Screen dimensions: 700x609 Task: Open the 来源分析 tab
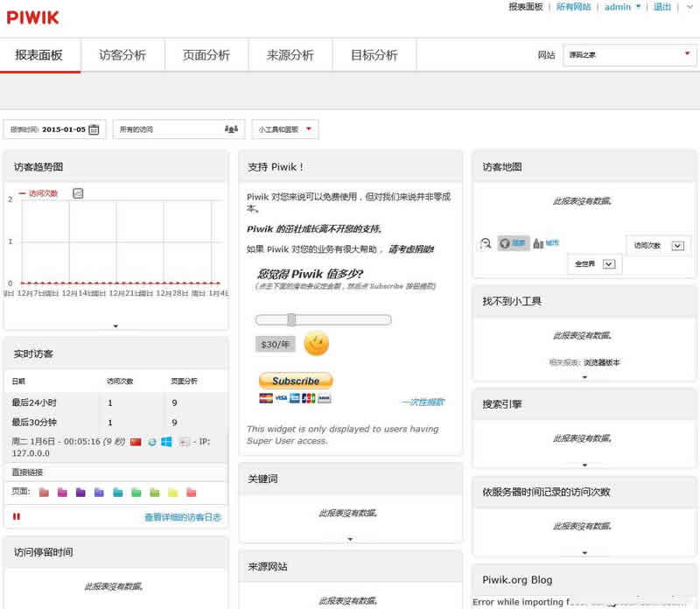[x=290, y=54]
